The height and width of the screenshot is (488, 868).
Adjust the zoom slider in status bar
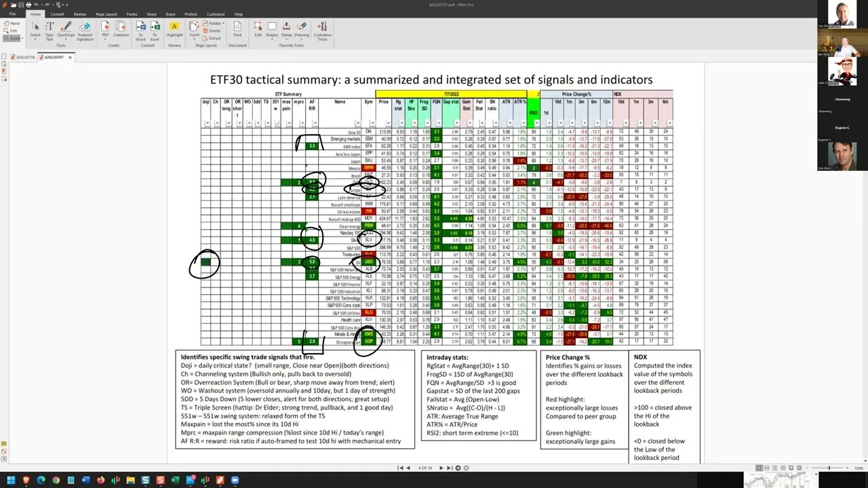point(831,468)
